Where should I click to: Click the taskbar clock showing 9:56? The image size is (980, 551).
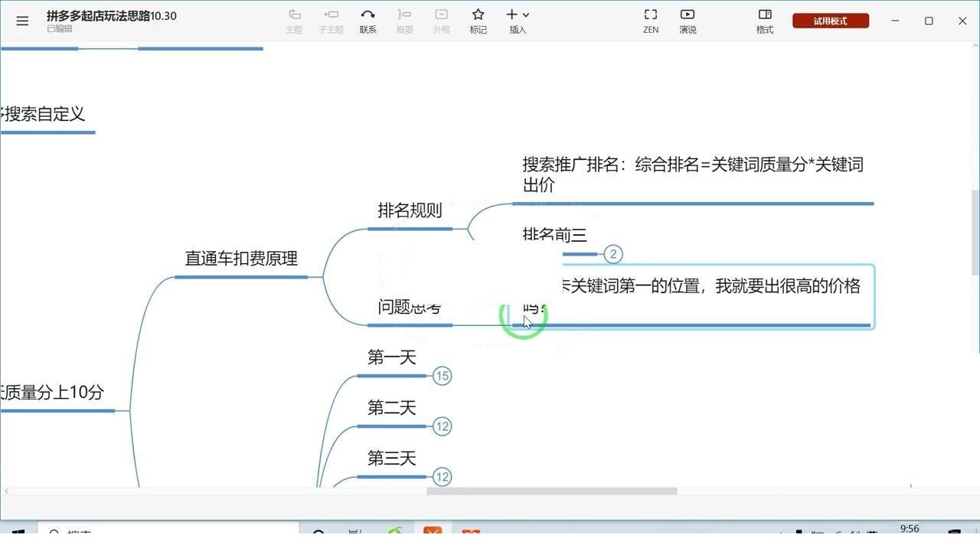910,529
